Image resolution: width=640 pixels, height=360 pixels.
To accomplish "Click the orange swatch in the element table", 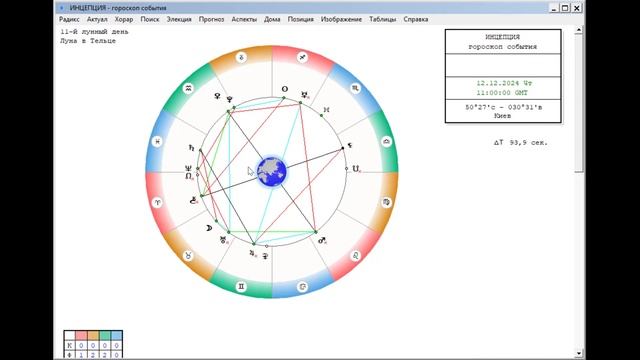I will 93,336.
